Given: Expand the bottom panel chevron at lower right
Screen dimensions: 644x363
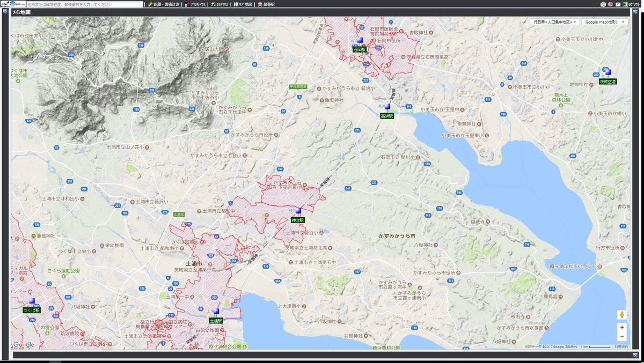Looking at the screenshot, I should (636, 354).
